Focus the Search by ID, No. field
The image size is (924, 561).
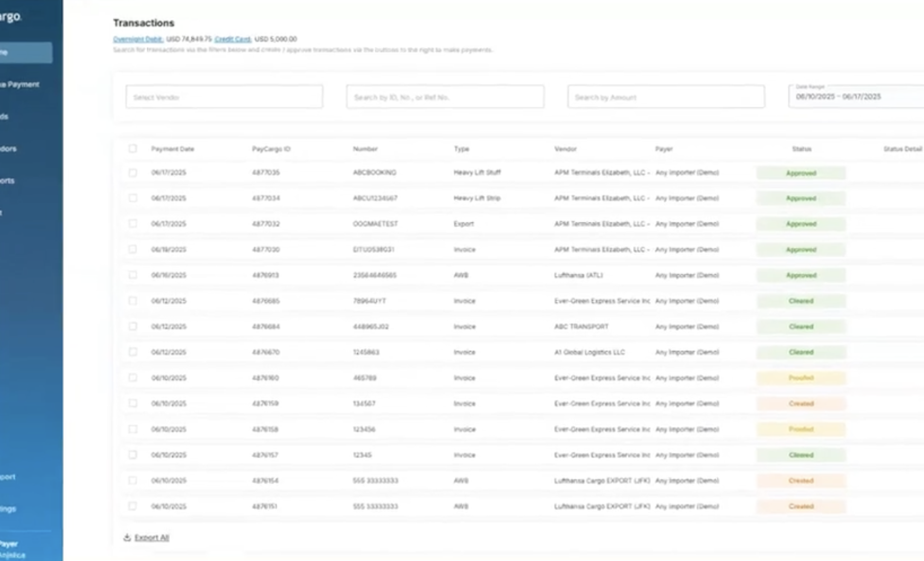click(445, 97)
